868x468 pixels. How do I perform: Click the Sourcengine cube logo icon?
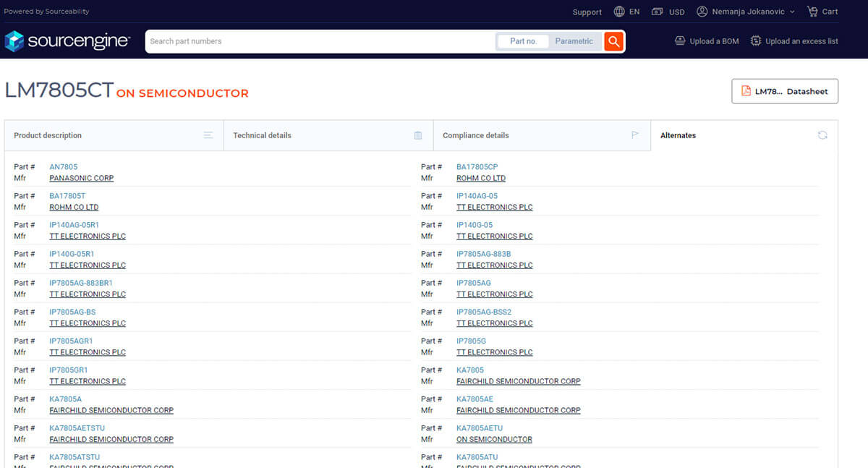click(14, 41)
